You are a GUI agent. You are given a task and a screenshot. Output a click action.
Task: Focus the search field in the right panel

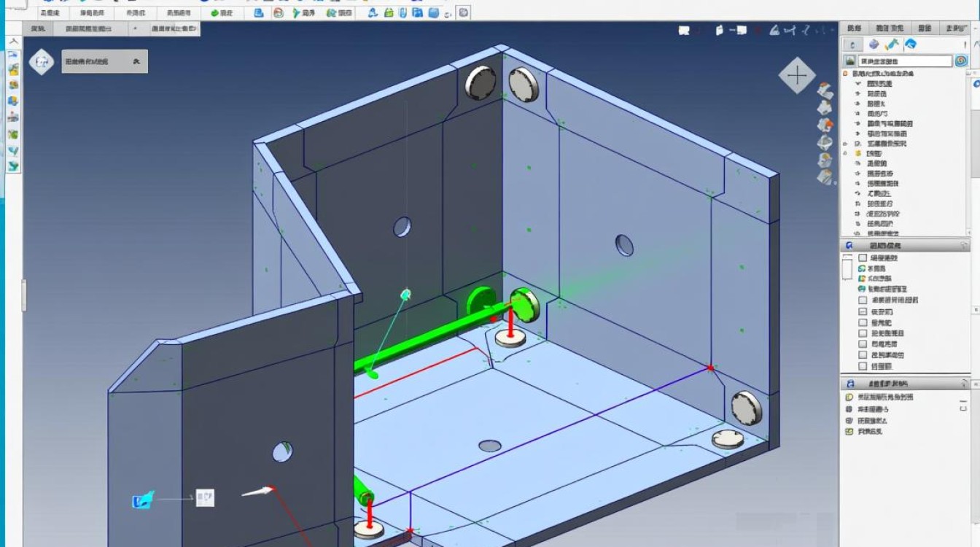(904, 61)
